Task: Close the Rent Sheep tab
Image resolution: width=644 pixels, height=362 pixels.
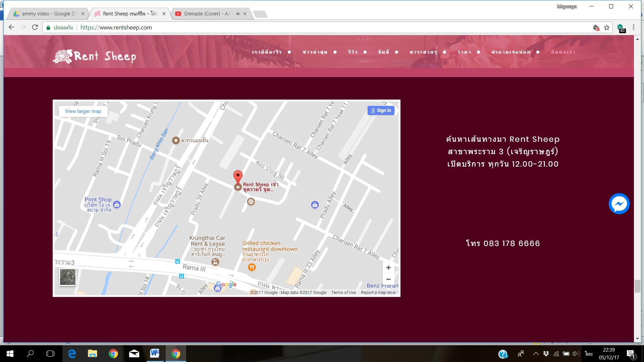Action: pyautogui.click(x=164, y=14)
